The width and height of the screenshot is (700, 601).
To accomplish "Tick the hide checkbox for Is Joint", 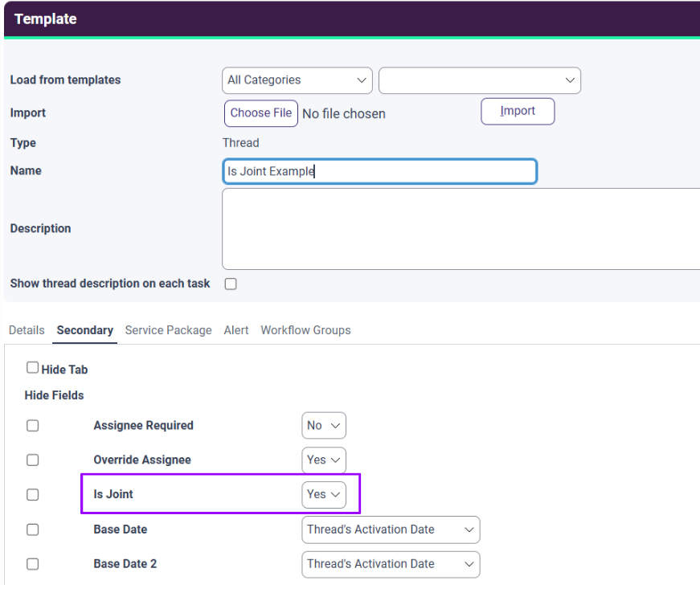I will point(33,495).
